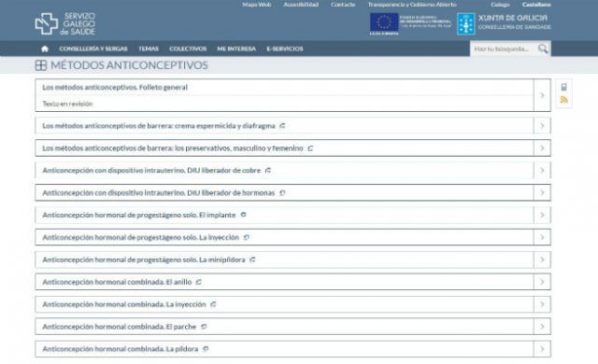Click the Contacte link
Viewport: 598px width, 364px height.
343,5
